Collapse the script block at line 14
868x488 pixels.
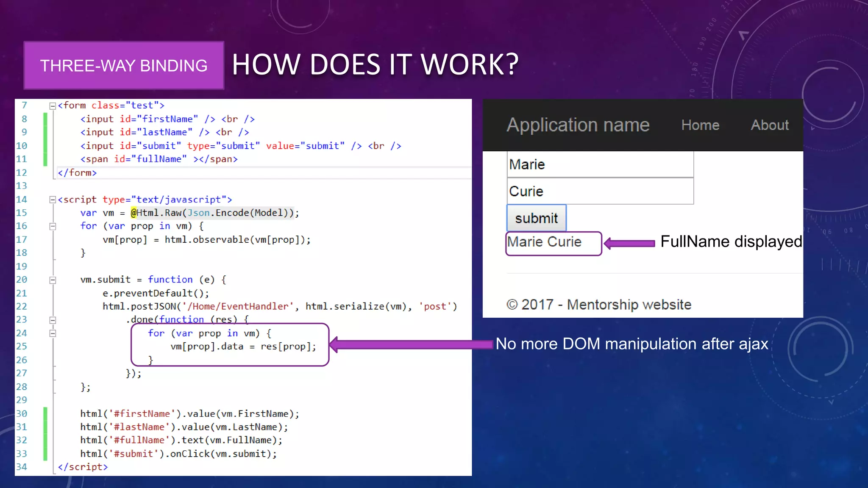click(x=53, y=200)
